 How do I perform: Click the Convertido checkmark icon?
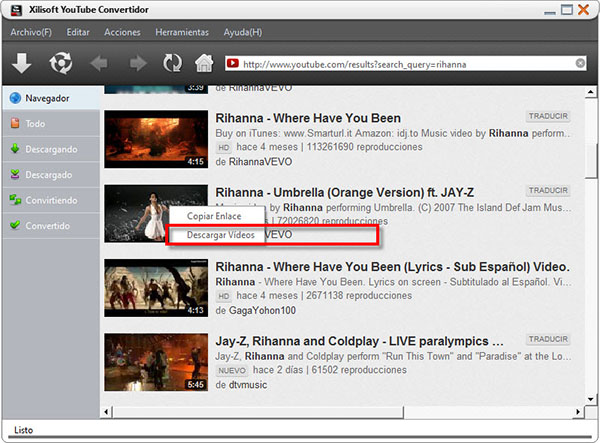coord(15,225)
